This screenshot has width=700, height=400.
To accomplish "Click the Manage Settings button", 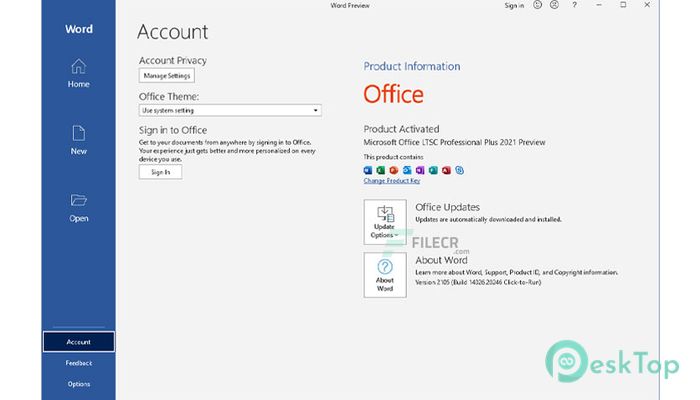I will pos(167,75).
